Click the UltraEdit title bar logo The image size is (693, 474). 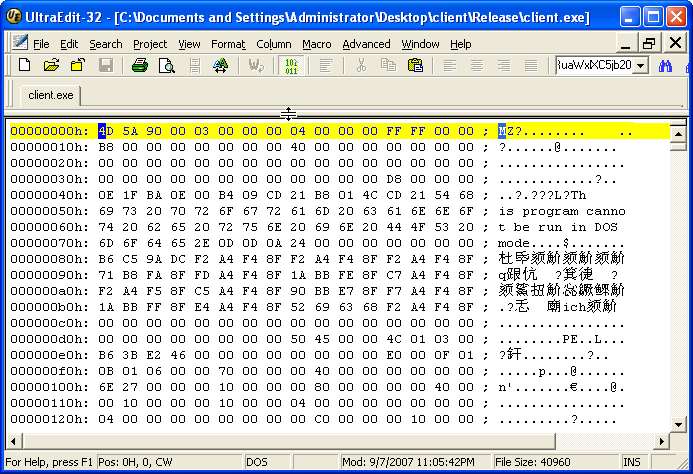coord(15,16)
